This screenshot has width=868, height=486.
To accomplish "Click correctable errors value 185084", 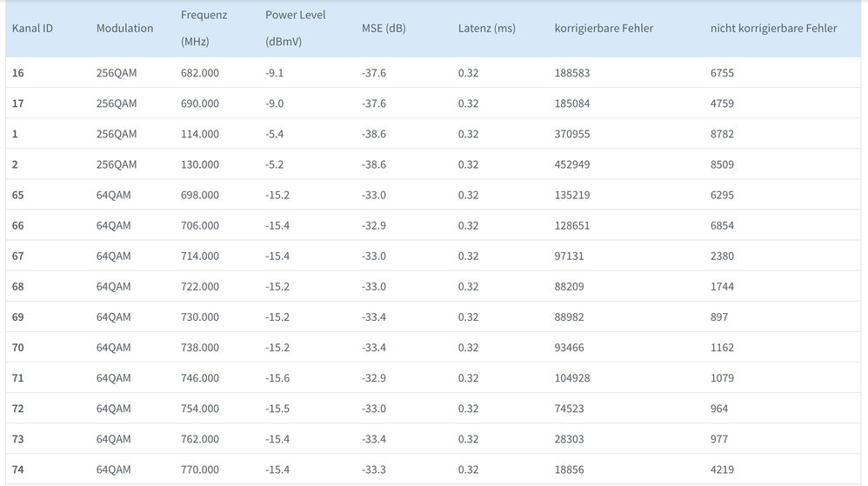I will point(572,103).
